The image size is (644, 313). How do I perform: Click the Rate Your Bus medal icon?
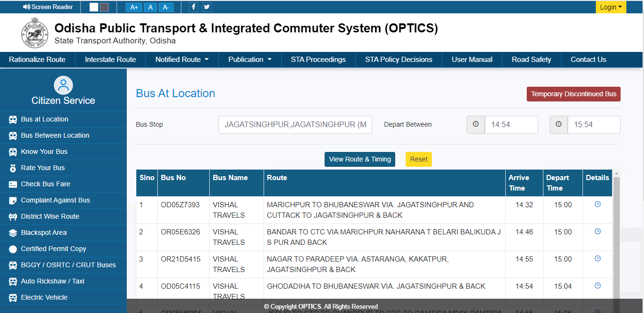click(13, 168)
